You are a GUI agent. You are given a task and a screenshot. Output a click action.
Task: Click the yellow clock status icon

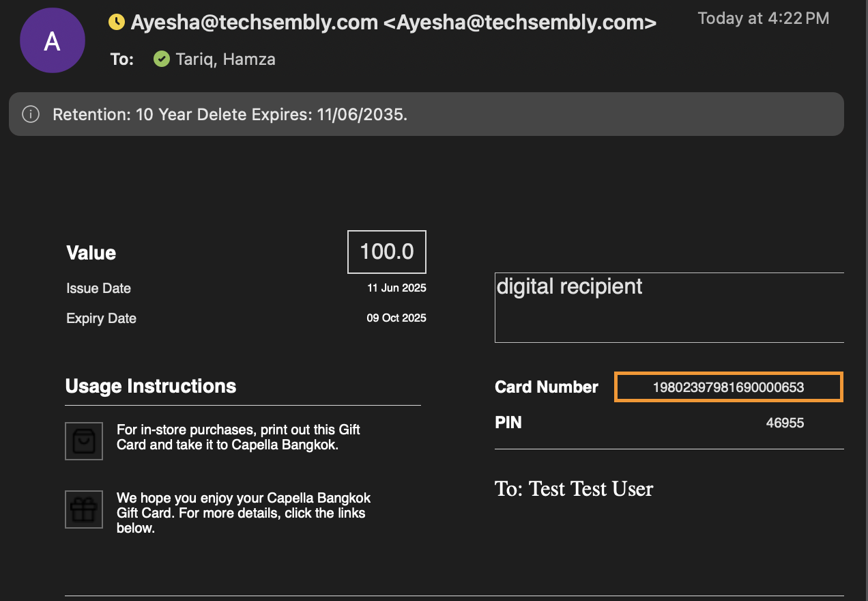click(x=117, y=23)
